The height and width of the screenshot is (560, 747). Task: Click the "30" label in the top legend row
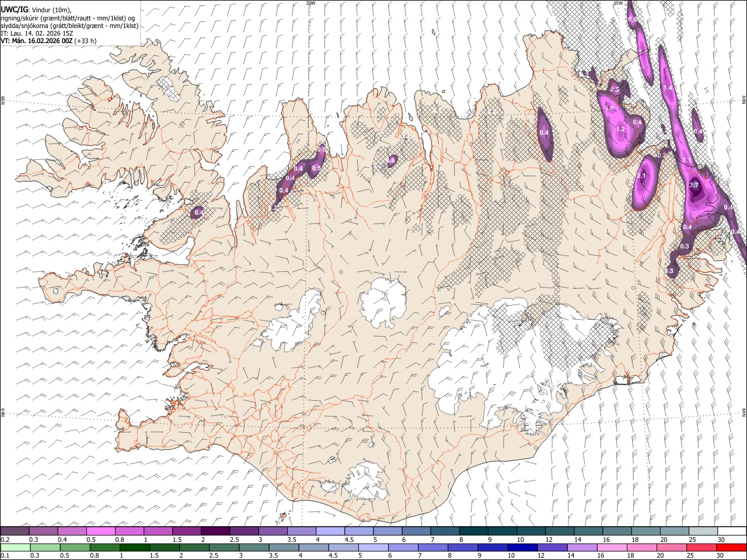pos(721,540)
